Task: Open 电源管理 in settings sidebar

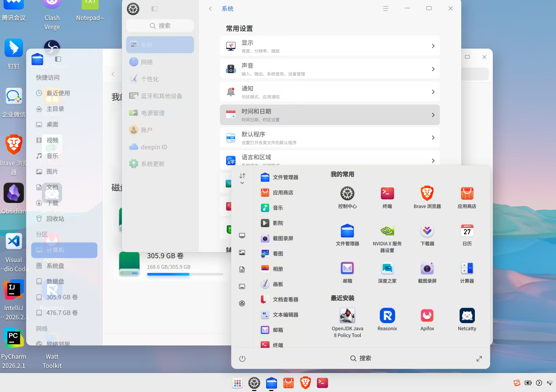Action: pos(160,113)
